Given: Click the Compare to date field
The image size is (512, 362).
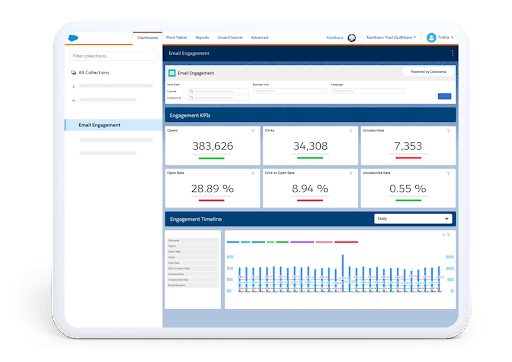Looking at the screenshot, I should [218, 98].
